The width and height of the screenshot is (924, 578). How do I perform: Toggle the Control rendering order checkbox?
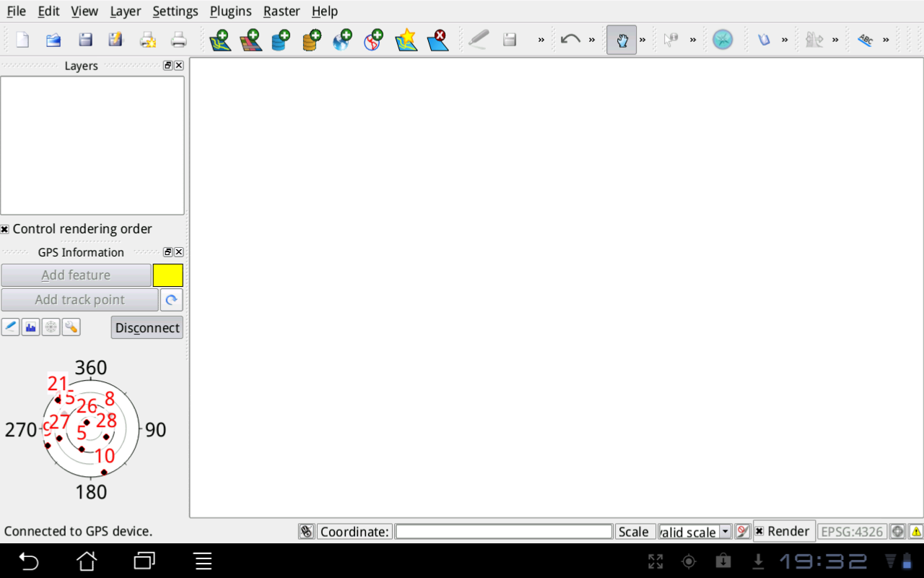point(5,229)
